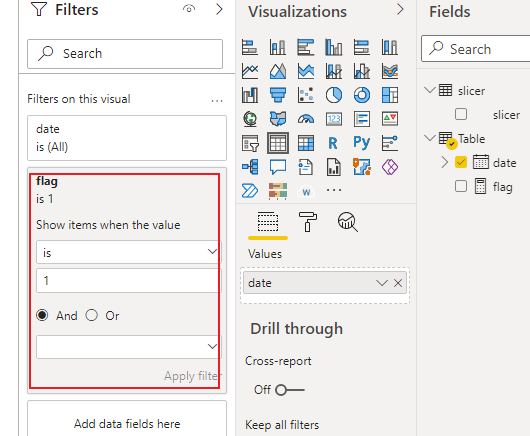The width and height of the screenshot is (530, 436).
Task: Choose the Key influencers visual
Action: click(390, 143)
